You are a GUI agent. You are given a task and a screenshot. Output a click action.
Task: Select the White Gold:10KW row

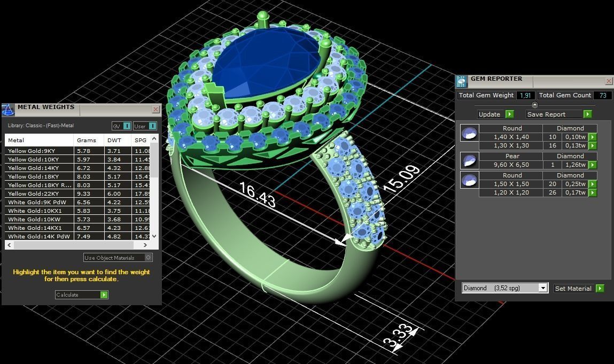(x=77, y=219)
